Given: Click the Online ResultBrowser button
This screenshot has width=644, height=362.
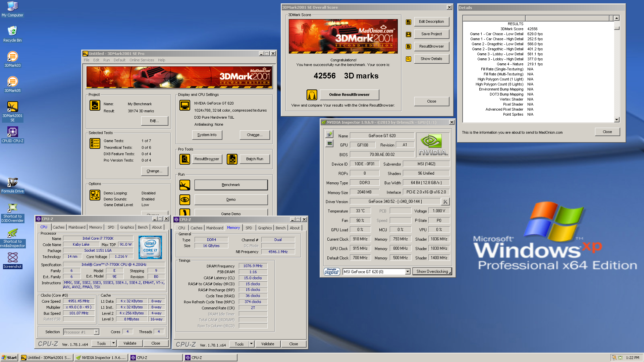Looking at the screenshot, I should [349, 95].
